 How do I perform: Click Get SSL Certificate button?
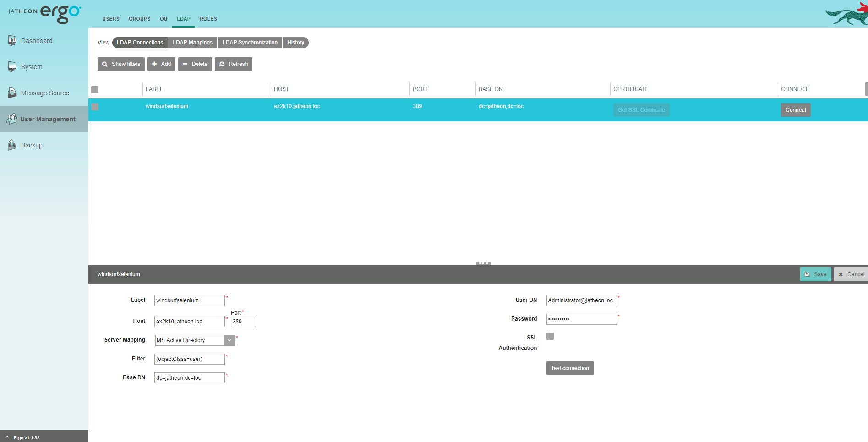(x=641, y=110)
